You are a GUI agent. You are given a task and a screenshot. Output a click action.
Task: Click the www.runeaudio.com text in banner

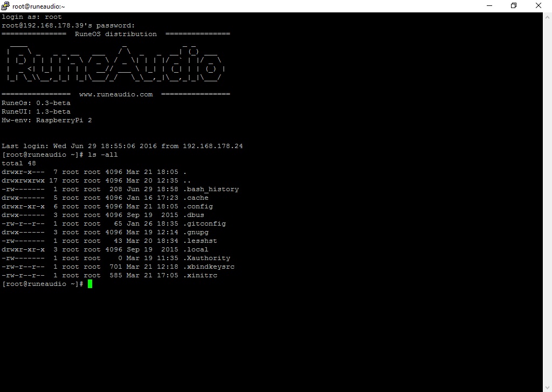(x=116, y=94)
